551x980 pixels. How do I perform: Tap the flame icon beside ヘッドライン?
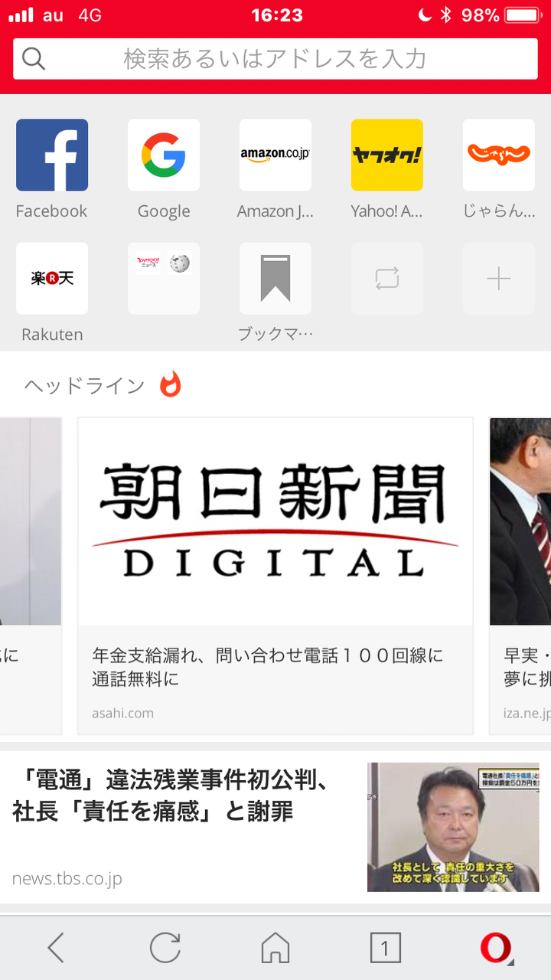[171, 385]
